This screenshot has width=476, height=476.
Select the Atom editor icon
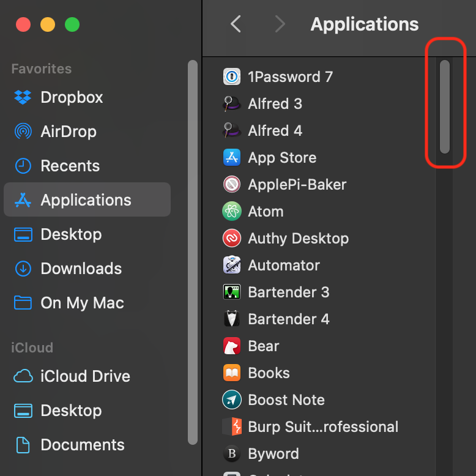[x=232, y=212]
